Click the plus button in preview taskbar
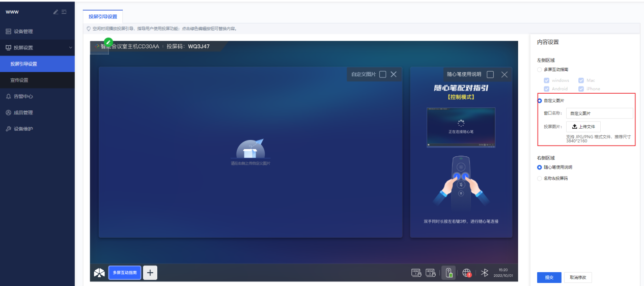This screenshot has height=286, width=644. pyautogui.click(x=150, y=273)
